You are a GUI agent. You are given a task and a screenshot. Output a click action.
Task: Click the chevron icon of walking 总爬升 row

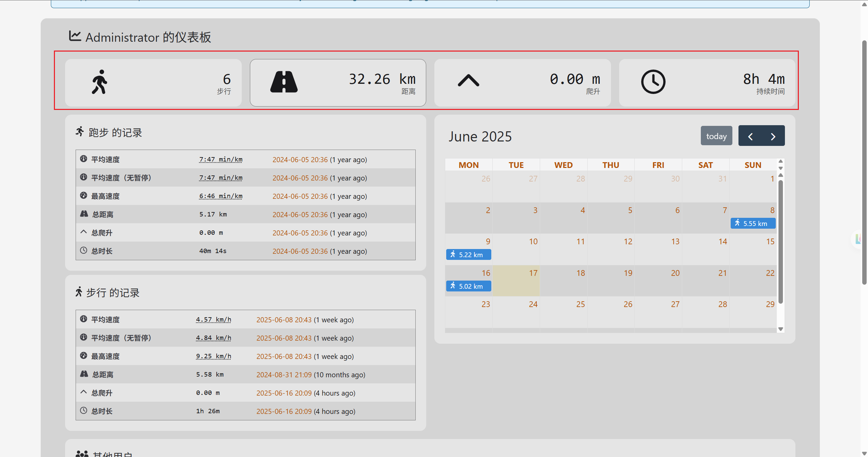coord(83,392)
